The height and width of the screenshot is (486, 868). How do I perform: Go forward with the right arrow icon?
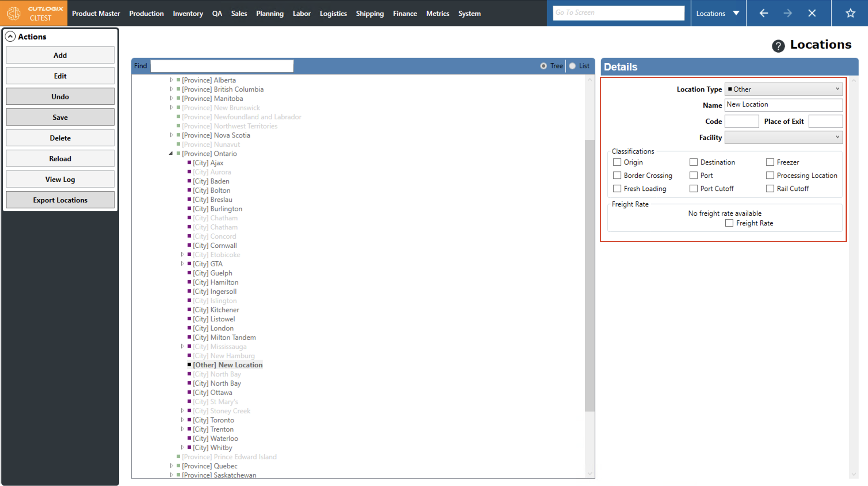[x=787, y=13]
